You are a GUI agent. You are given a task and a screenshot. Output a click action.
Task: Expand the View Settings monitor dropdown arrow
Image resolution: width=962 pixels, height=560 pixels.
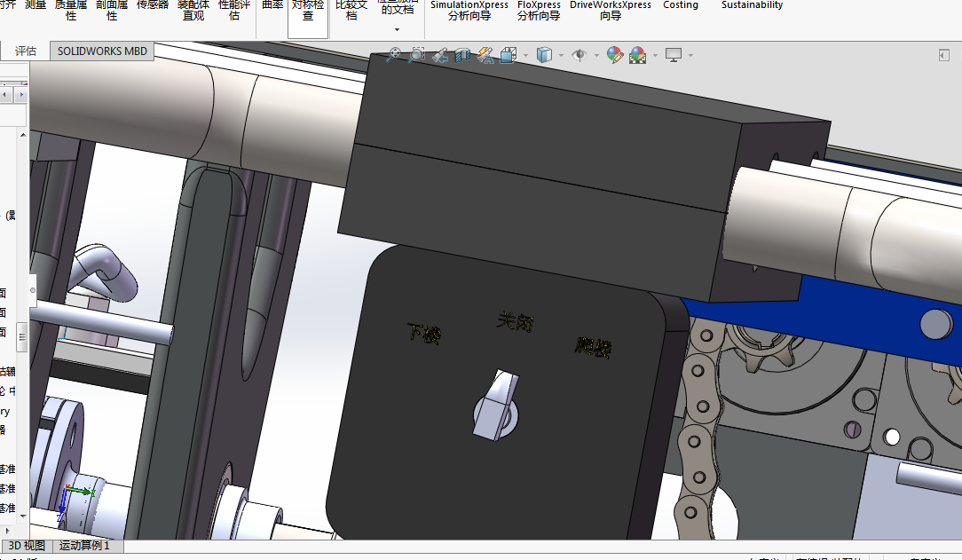(690, 56)
